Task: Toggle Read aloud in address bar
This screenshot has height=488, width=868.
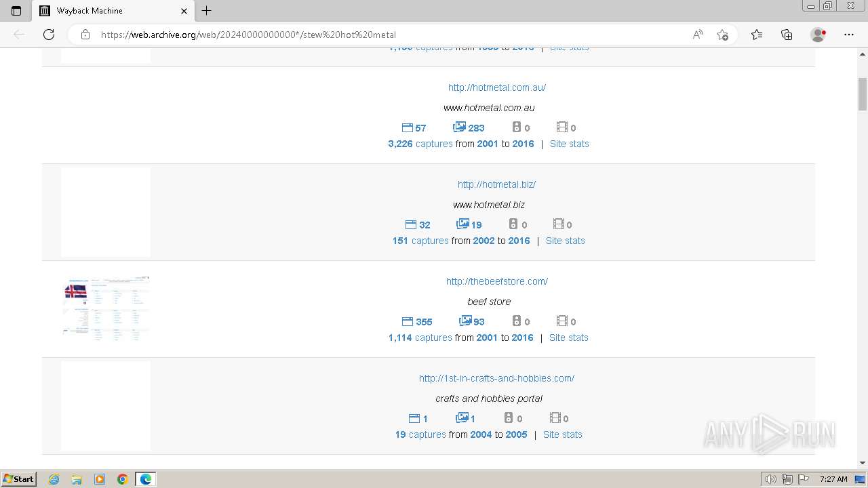Action: 698,35
